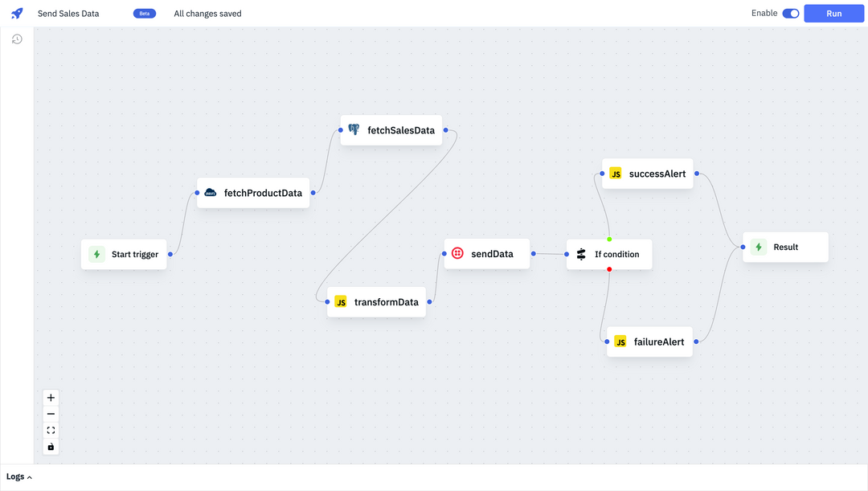The height and width of the screenshot is (491, 868).
Task: Select the successAlert node
Action: (x=648, y=173)
